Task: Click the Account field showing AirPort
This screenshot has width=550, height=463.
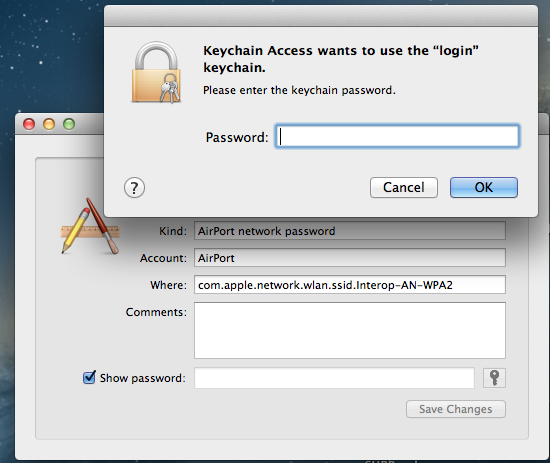Action: (x=350, y=258)
